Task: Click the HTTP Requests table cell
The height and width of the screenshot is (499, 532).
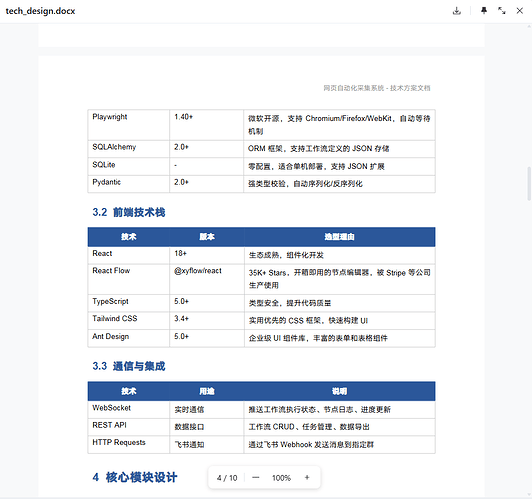Action: coord(129,444)
